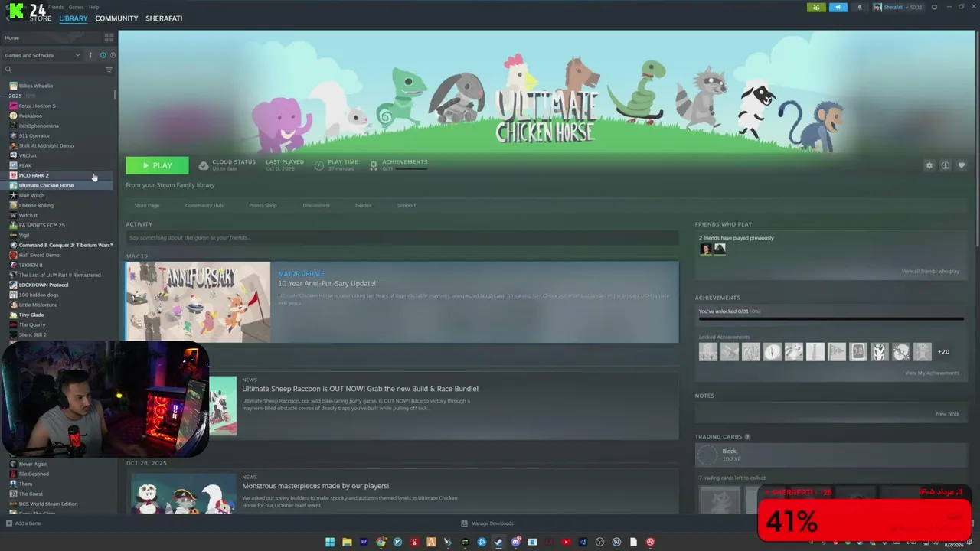Open the Ultimate Sheep Raccoon news headline
This screenshot has height=551, width=980.
click(361, 389)
